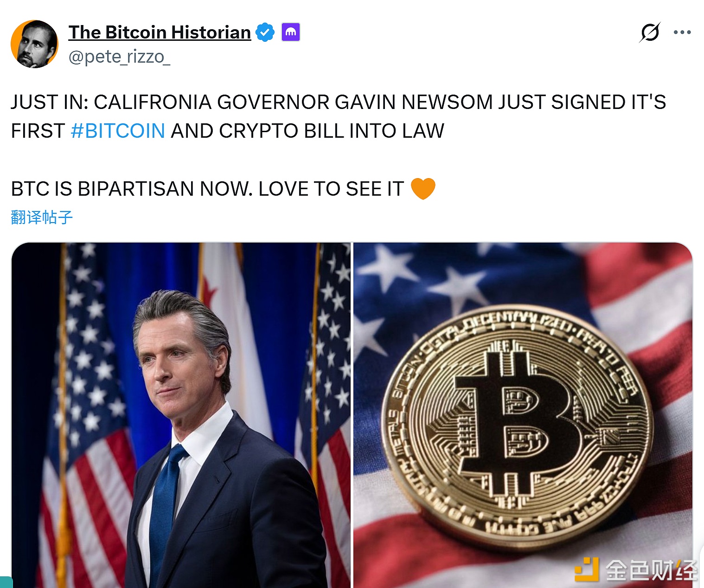Click the blue verified checkmark badge

(x=265, y=32)
